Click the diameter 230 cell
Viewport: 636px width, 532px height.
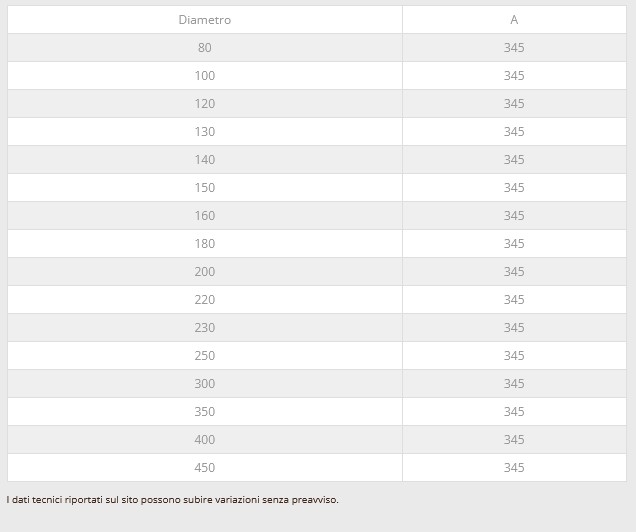coord(205,328)
